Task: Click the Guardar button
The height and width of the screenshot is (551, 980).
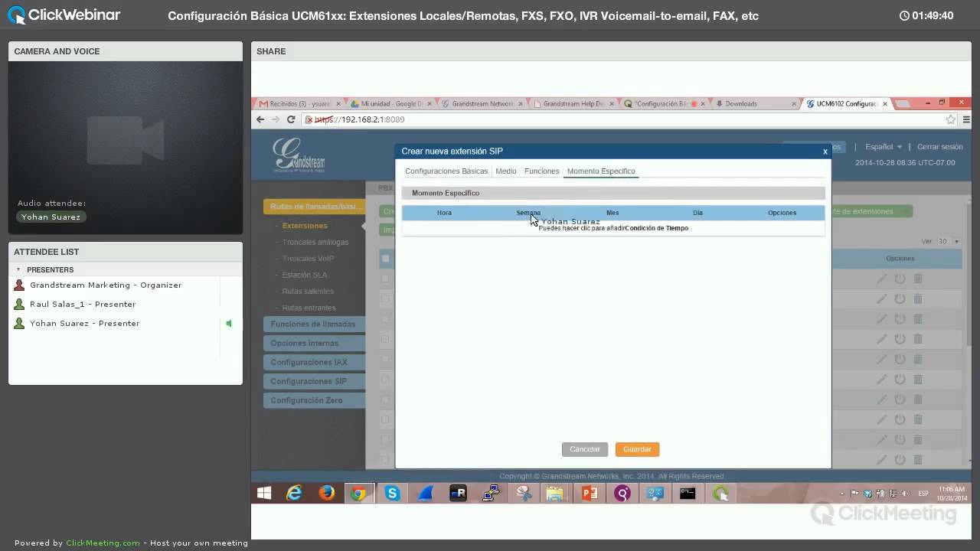Action: tap(637, 449)
